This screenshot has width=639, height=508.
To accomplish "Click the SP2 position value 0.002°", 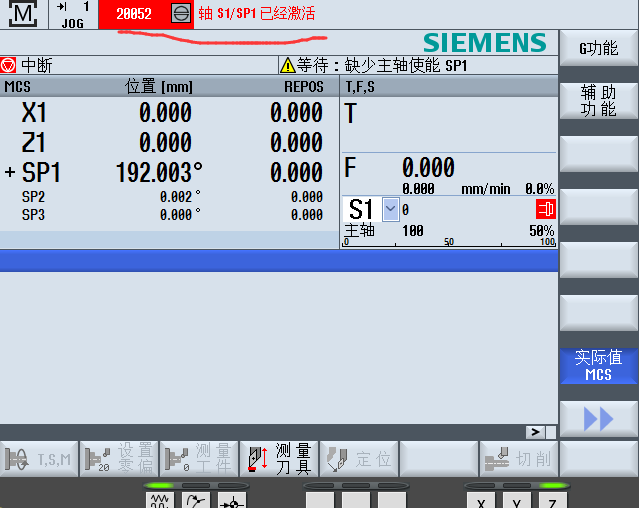I will point(180,197).
